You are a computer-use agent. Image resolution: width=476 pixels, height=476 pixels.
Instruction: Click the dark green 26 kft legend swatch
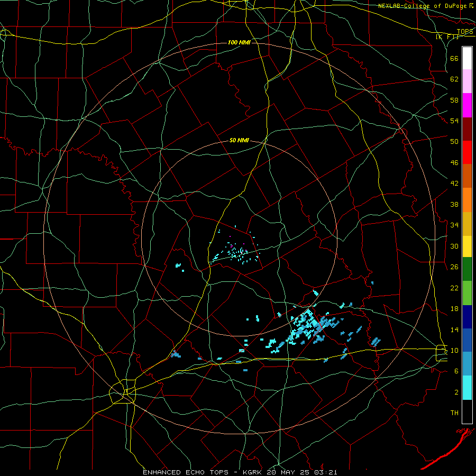pos(467,269)
